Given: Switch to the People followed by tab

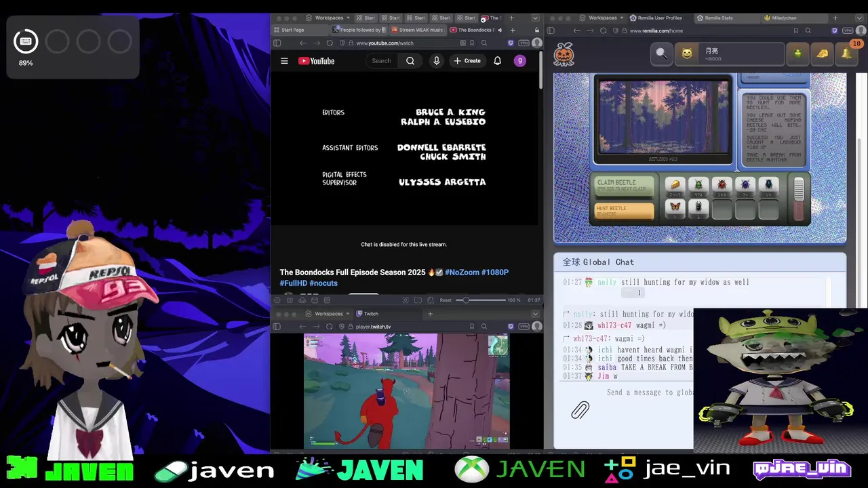Looking at the screenshot, I should 359,30.
